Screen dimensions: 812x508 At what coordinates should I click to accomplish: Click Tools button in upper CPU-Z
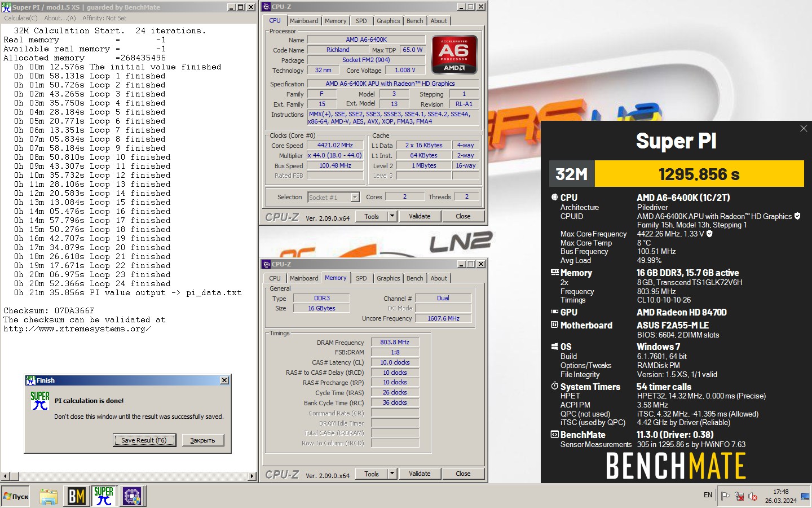pyautogui.click(x=372, y=216)
